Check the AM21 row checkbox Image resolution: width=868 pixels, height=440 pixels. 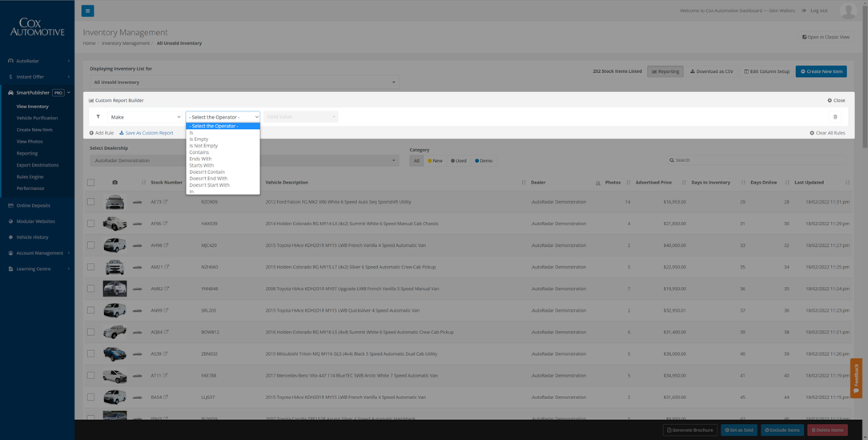[90, 267]
